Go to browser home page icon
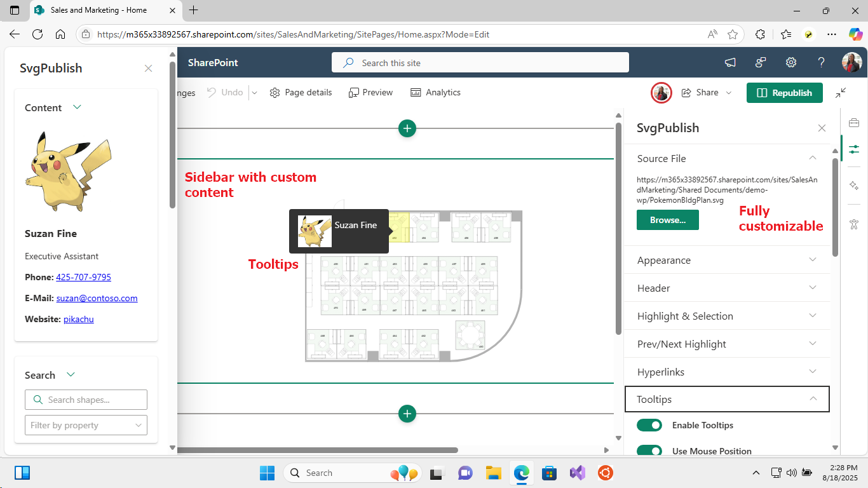This screenshot has width=868, height=488. (x=60, y=34)
